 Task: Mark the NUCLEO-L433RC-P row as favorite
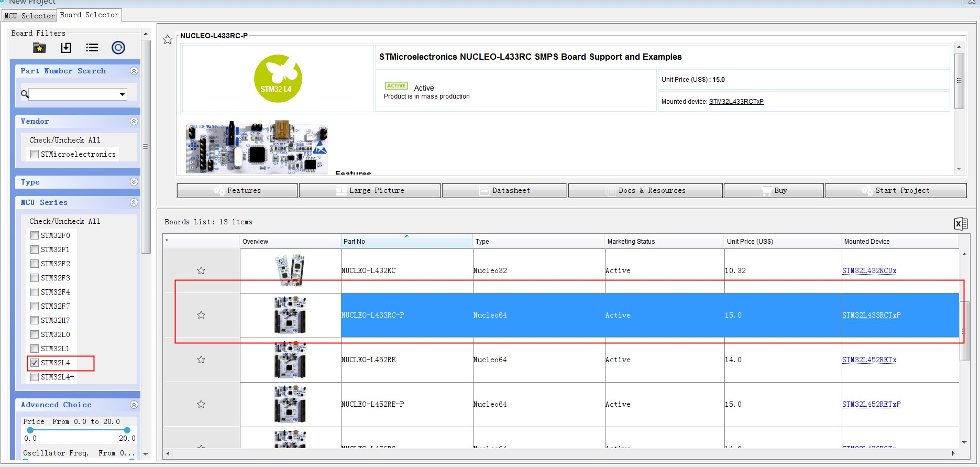[201, 315]
